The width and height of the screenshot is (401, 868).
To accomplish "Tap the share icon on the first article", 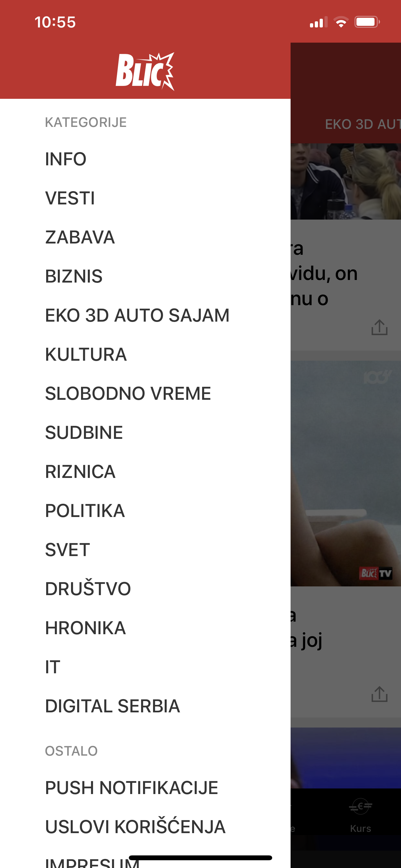I will [379, 327].
